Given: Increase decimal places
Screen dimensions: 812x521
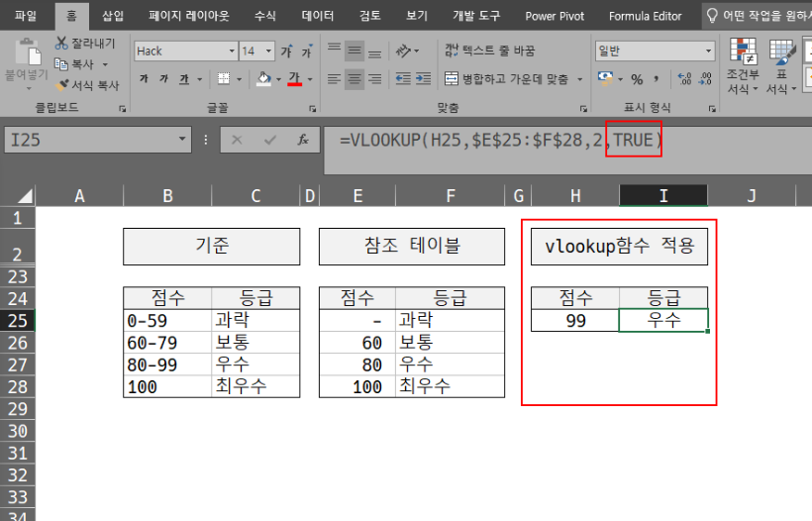Looking at the screenshot, I should coord(684,78).
